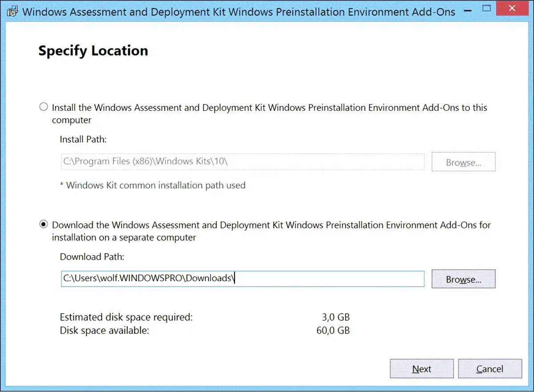The image size is (534, 392).
Task: Click Browse beside the Install Path
Action: (463, 162)
